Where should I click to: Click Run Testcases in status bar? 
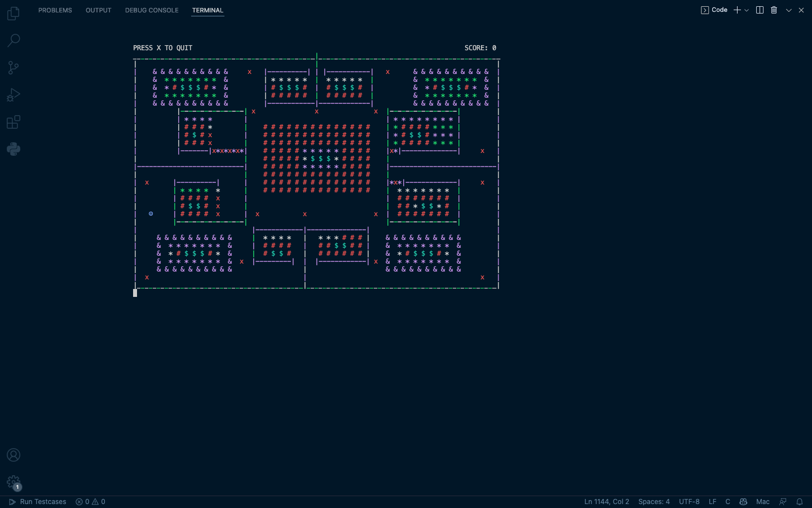[x=38, y=502]
